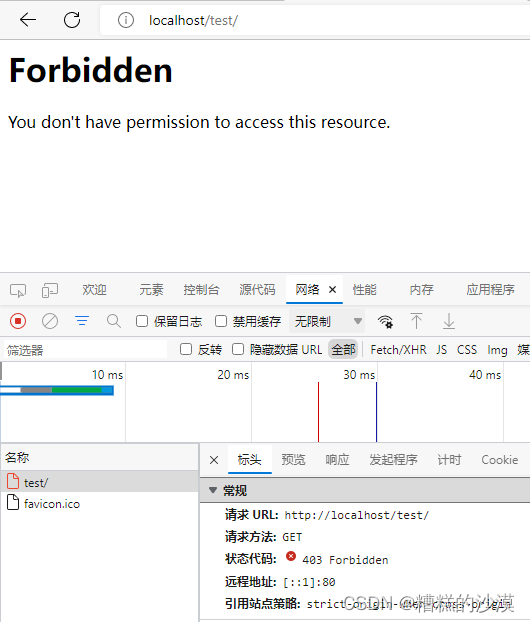Click the red load-event line in timeline

click(318, 412)
